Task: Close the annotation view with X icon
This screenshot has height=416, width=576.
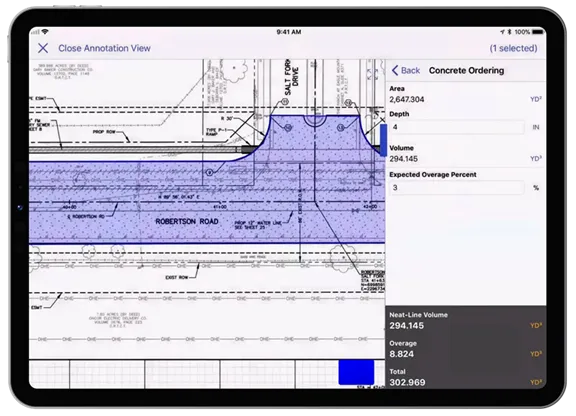Action: coord(43,48)
